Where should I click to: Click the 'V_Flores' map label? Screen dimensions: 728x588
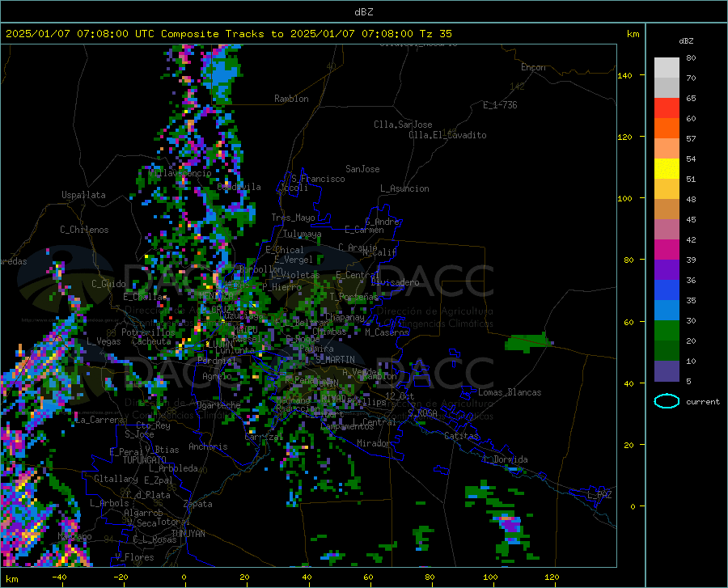click(x=134, y=557)
